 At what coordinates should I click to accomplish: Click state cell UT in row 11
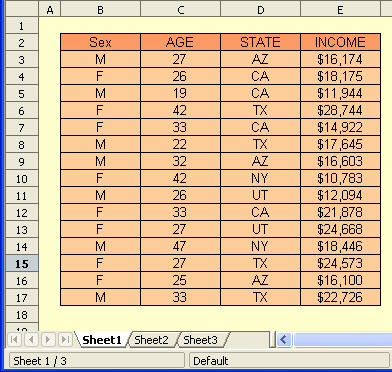(x=260, y=195)
